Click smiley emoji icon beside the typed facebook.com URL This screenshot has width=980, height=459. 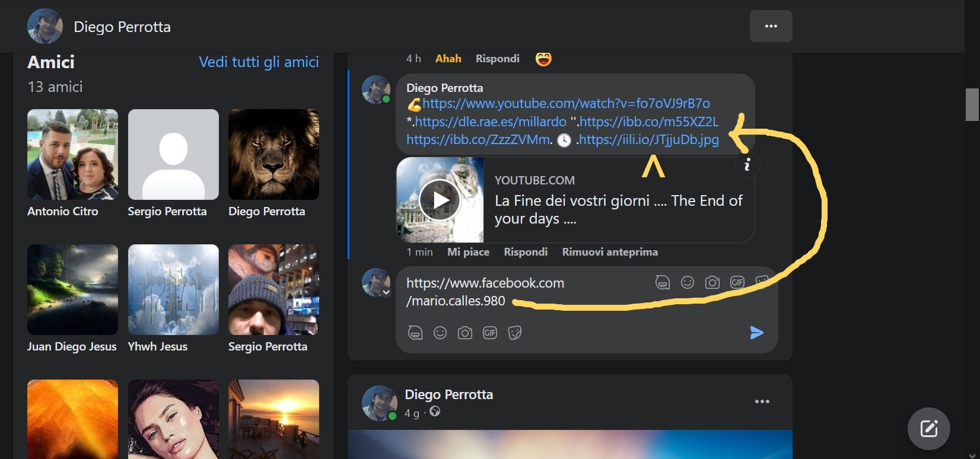(x=688, y=282)
